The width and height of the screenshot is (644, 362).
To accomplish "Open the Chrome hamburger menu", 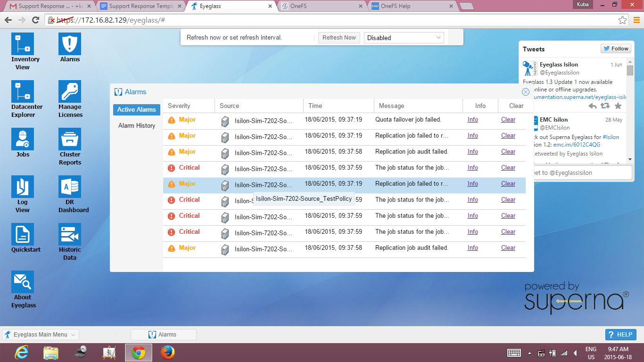I will click(x=636, y=20).
